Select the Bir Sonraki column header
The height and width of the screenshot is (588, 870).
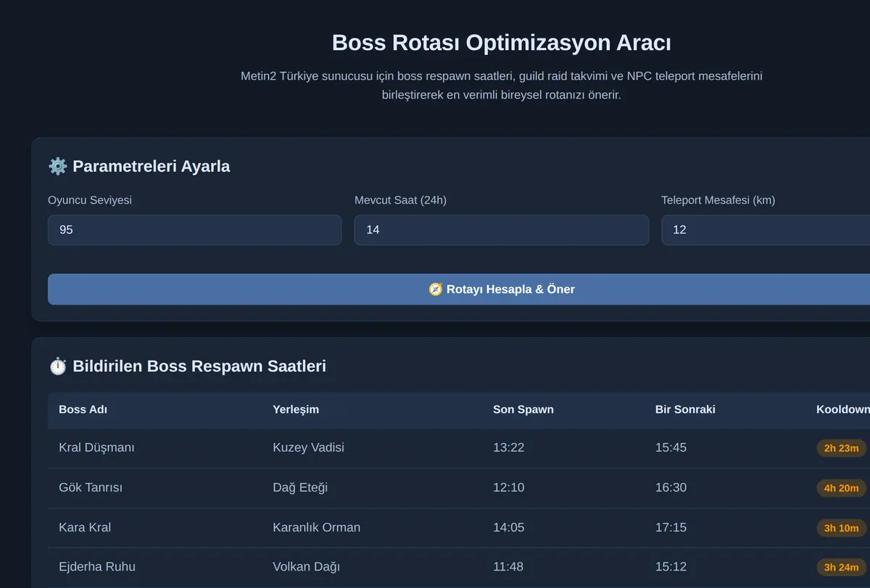point(685,410)
